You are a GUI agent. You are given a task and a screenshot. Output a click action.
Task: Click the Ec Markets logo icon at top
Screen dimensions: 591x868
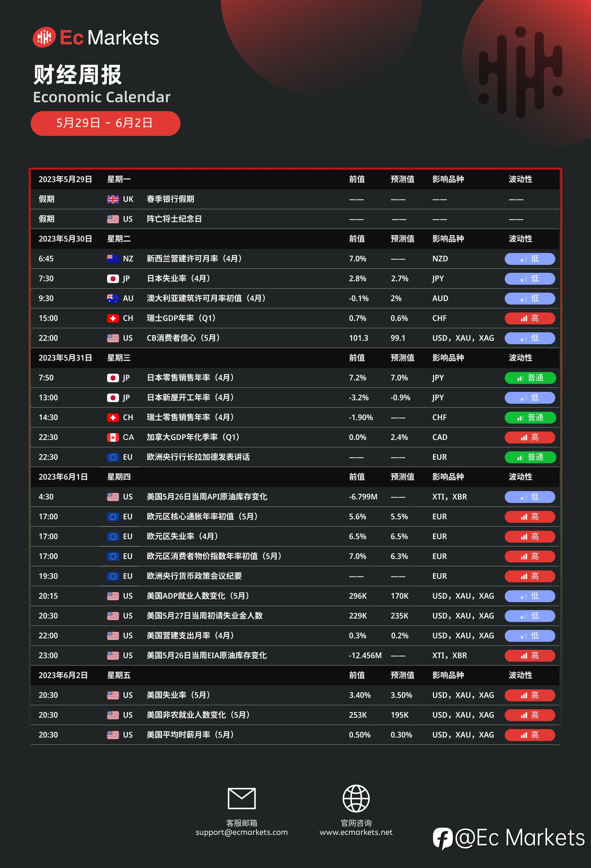(44, 37)
